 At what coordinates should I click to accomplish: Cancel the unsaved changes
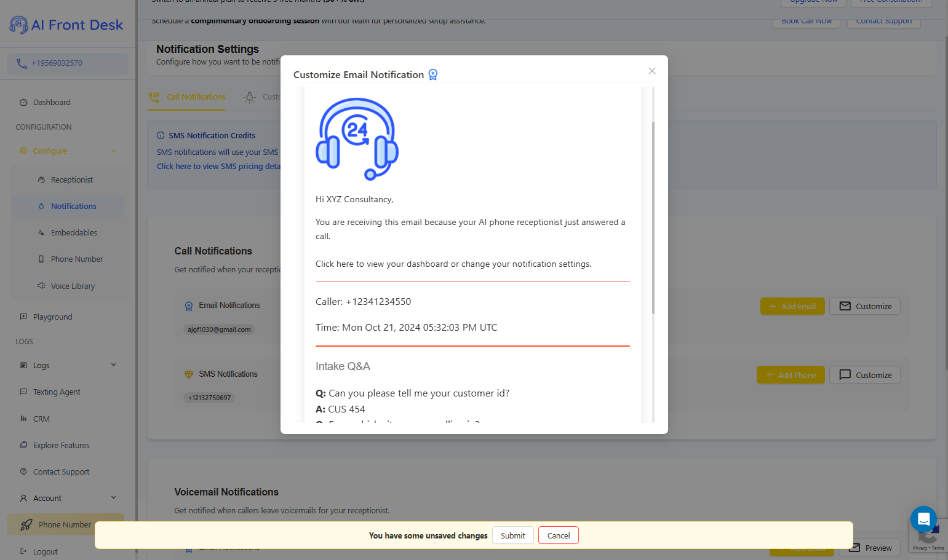pos(559,535)
